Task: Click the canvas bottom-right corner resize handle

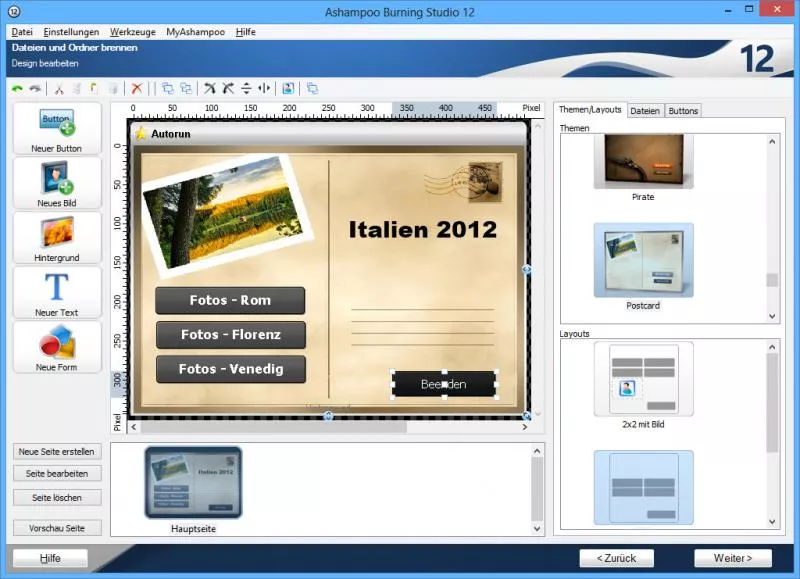Action: tap(527, 416)
